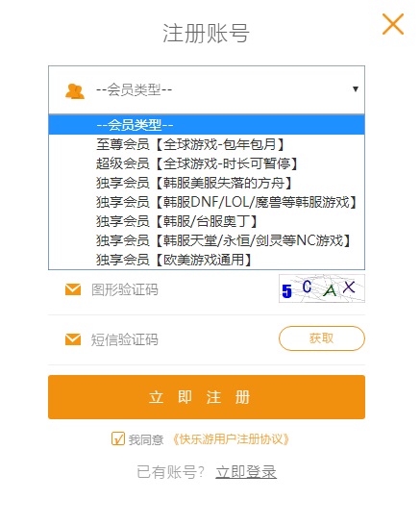Select 独享会员 韩服DNF/LOL/魔兽 option

click(x=207, y=202)
